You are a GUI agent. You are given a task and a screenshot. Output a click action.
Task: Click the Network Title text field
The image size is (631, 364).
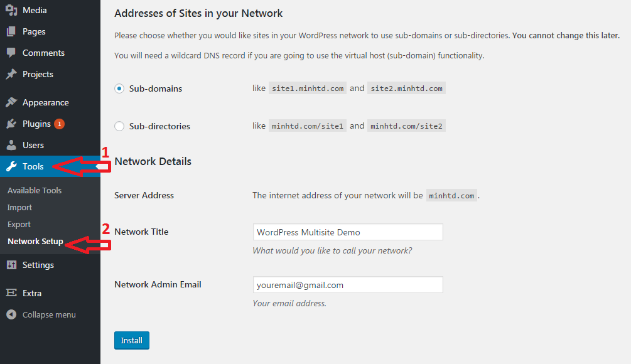[x=347, y=232]
